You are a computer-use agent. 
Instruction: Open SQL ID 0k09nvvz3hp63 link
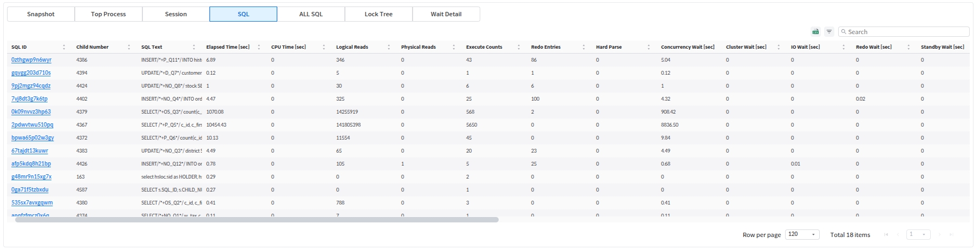(x=31, y=112)
